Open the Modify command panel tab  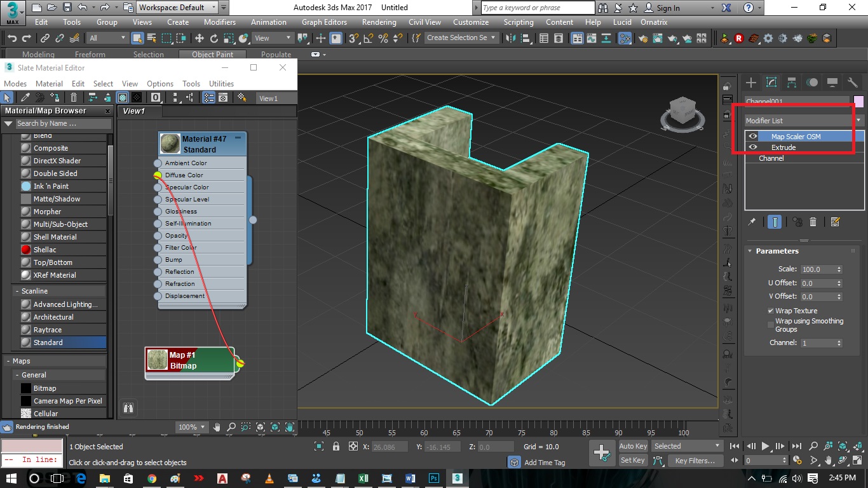click(x=771, y=82)
